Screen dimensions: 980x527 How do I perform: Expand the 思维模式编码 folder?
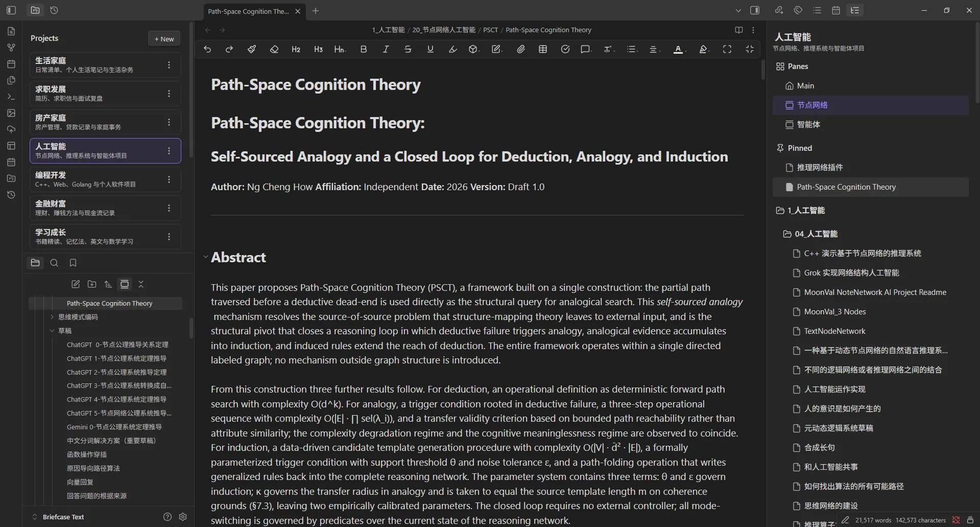tap(52, 317)
